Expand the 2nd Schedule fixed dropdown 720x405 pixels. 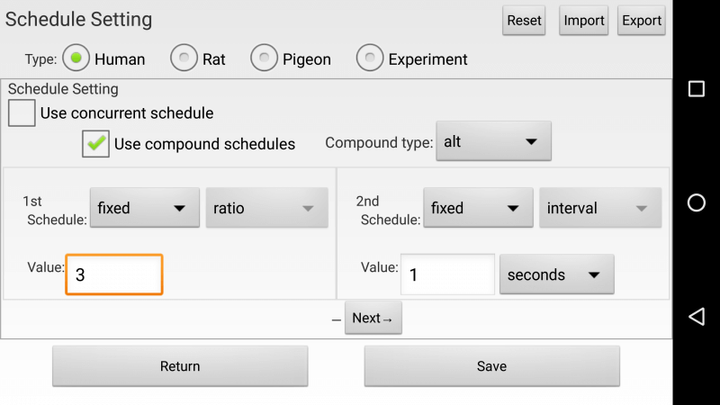pyautogui.click(x=476, y=208)
